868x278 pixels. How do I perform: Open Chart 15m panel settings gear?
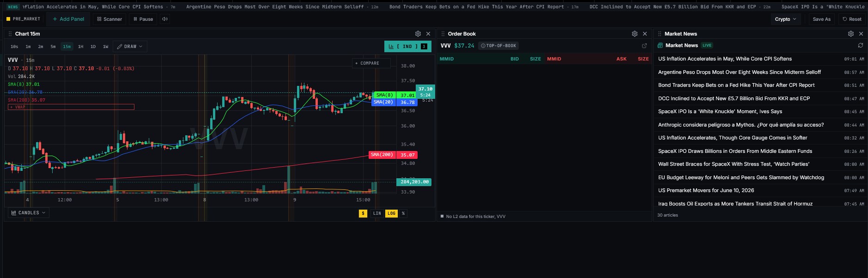pos(418,34)
